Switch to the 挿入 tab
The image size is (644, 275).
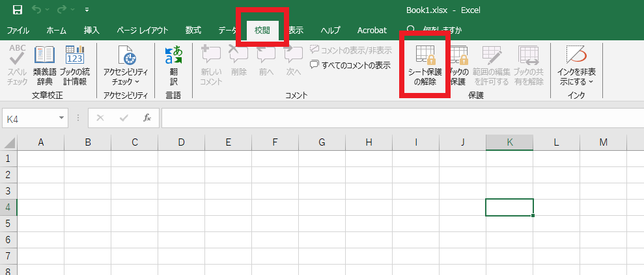click(92, 31)
